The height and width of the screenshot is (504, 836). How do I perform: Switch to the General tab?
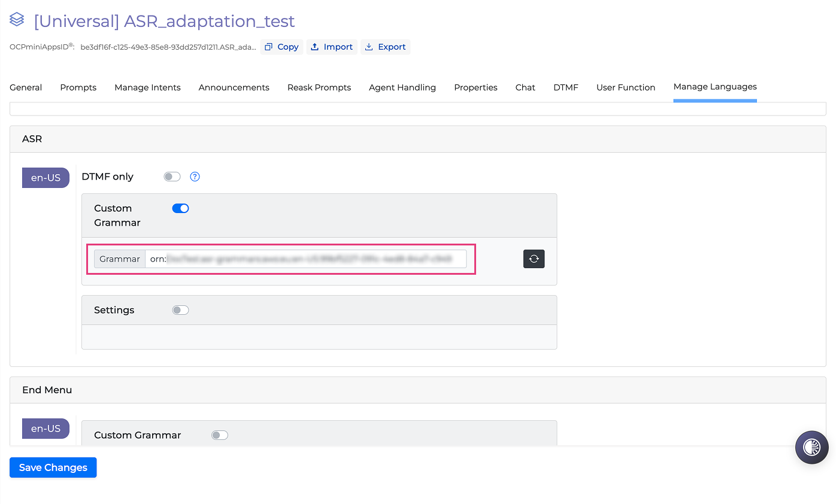pos(26,87)
